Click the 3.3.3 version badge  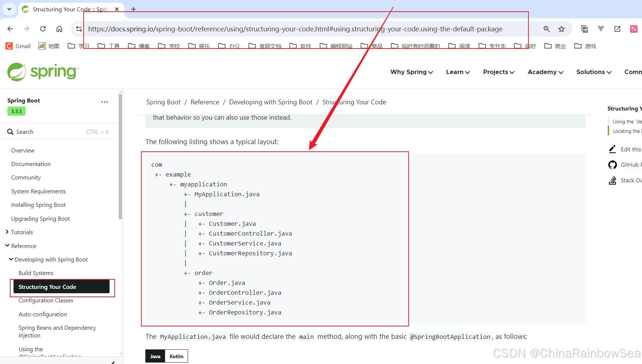(16, 111)
